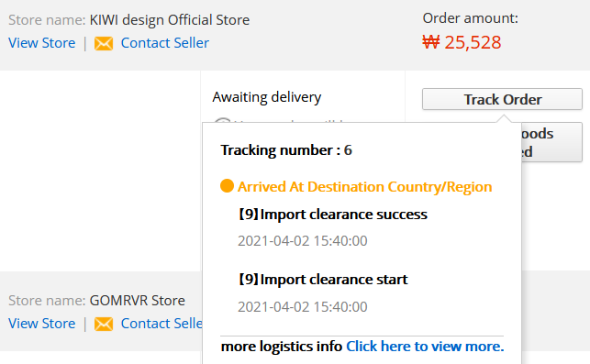Click the KIWI design Official Store name

[x=170, y=20]
